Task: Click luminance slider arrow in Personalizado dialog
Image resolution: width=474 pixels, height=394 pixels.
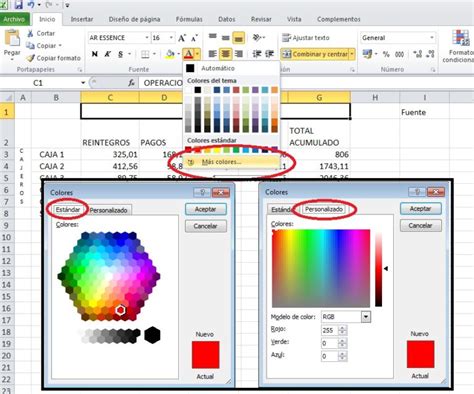Action: [386, 268]
